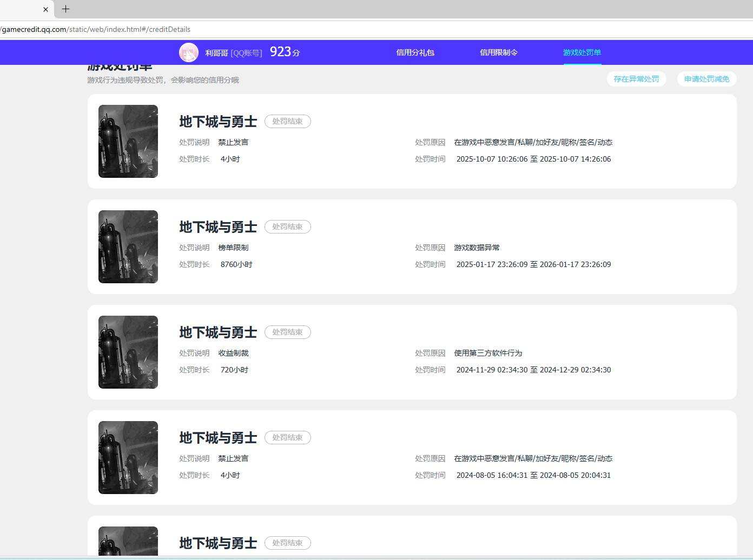This screenshot has height=560, width=753.
Task: Click username 利哥哥
Action: [216, 53]
